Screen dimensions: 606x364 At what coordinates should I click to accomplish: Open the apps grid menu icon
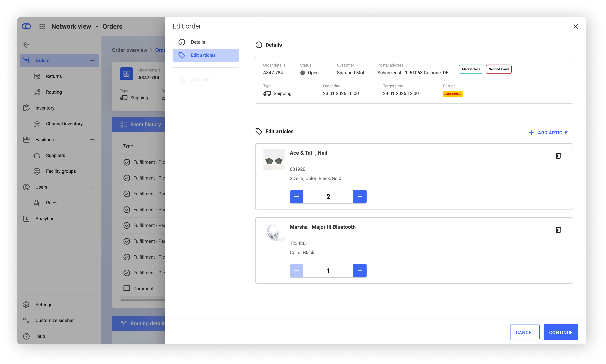42,26
